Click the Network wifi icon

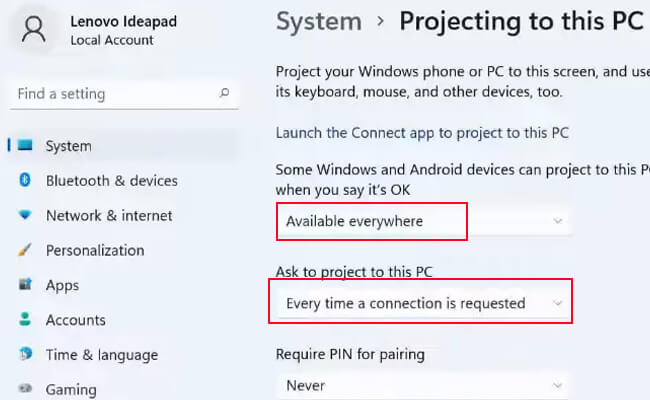coord(25,215)
